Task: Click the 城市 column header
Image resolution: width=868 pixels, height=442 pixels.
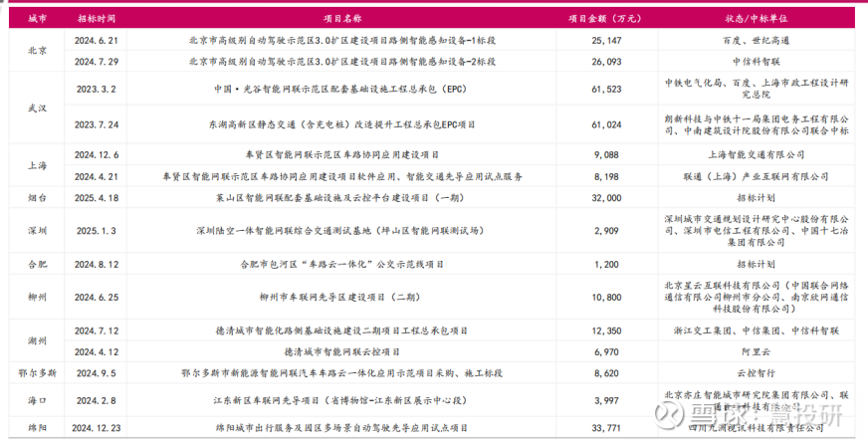Action: tap(37, 18)
